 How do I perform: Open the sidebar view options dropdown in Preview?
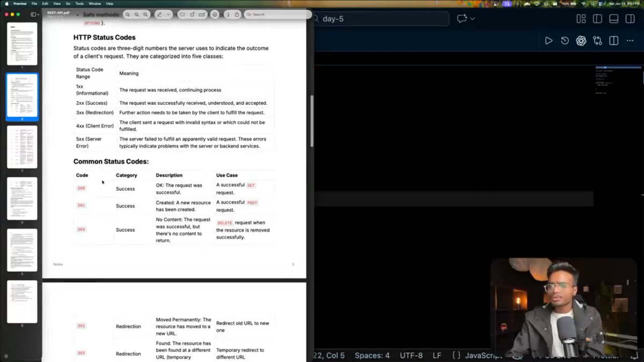38,15
